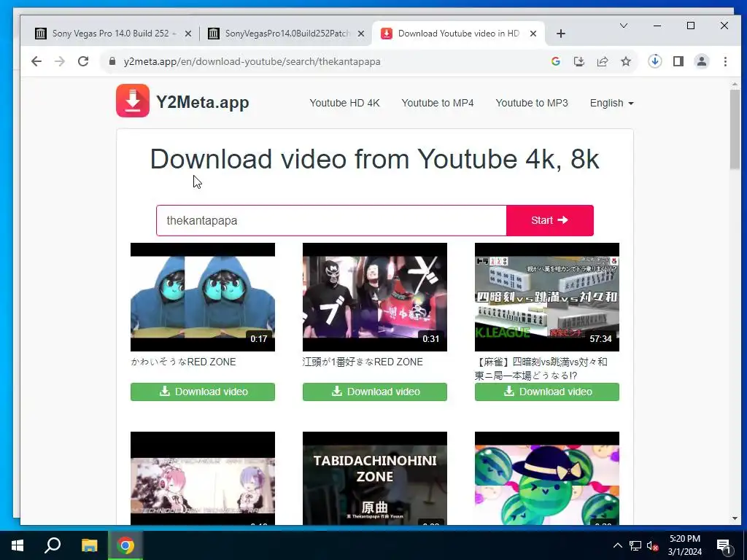This screenshot has width=747, height=560.
Task: Show hidden system tray icons
Action: coord(617,545)
